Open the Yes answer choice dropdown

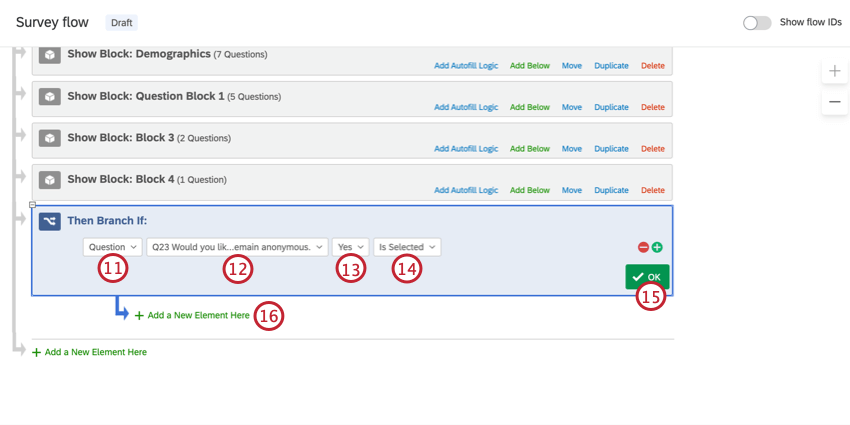[x=351, y=247]
